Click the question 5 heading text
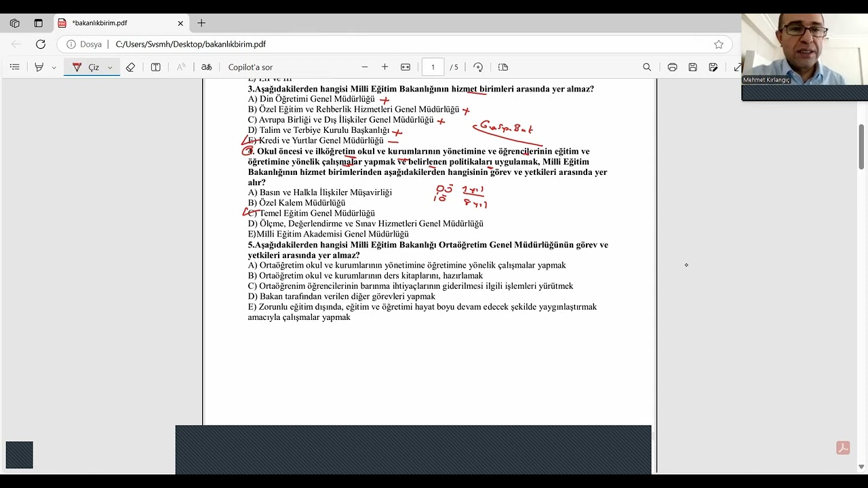Viewport: 868px width, 488px height. pos(428,249)
